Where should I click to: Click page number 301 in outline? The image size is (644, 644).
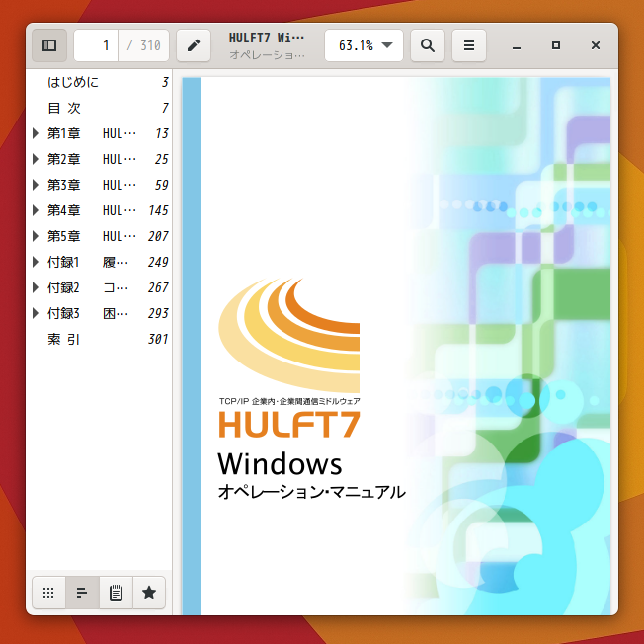point(158,339)
